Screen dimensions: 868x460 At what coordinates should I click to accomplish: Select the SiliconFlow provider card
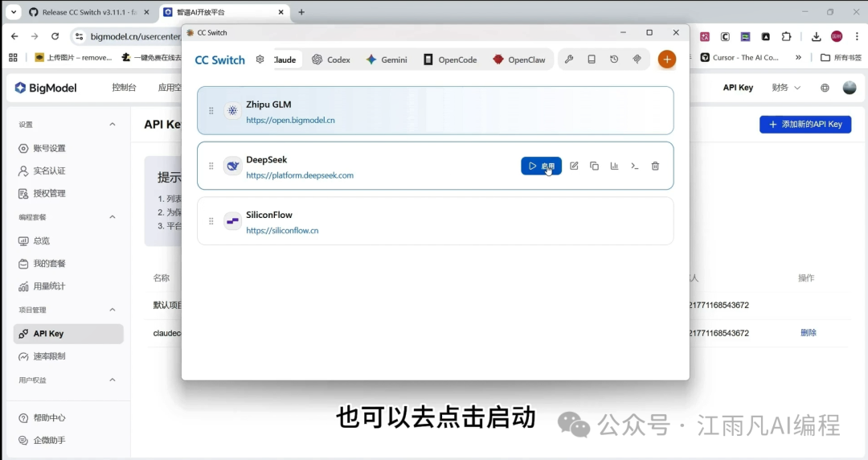tap(435, 220)
